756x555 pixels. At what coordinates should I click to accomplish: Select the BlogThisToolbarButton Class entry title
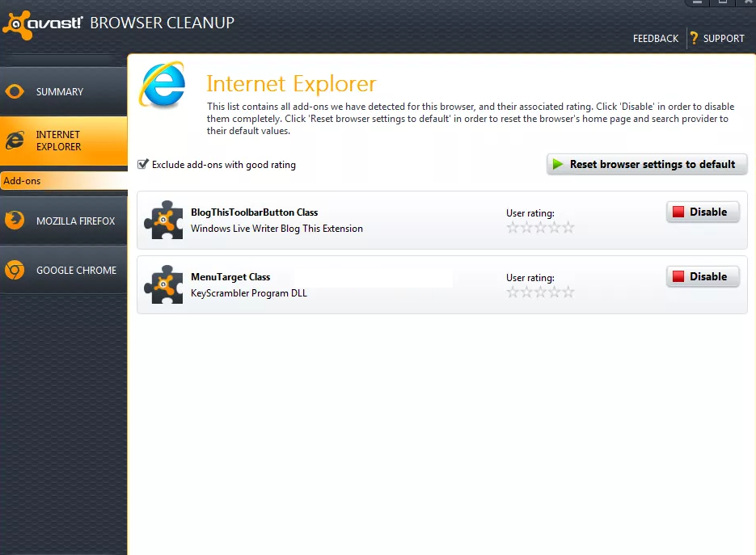254,212
